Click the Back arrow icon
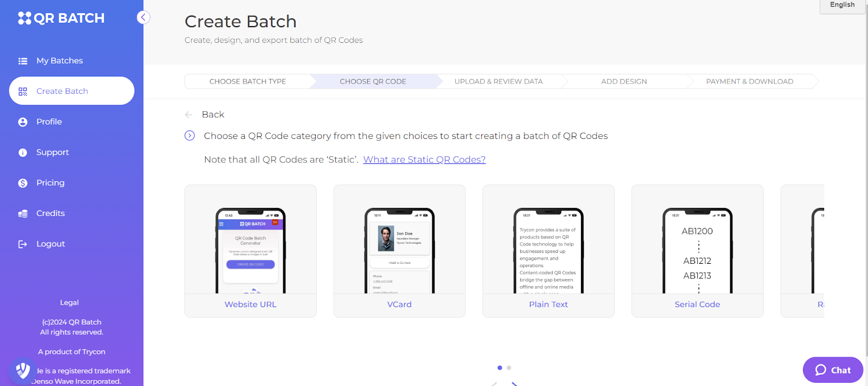The width and height of the screenshot is (868, 386). (189, 115)
